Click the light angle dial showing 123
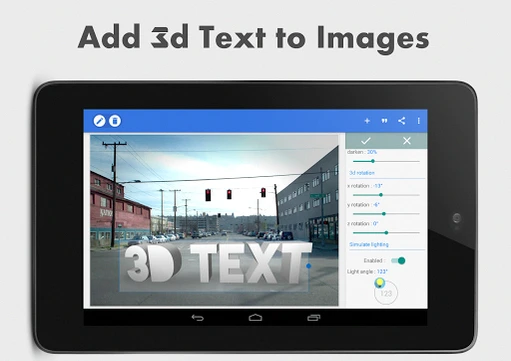 [386, 293]
